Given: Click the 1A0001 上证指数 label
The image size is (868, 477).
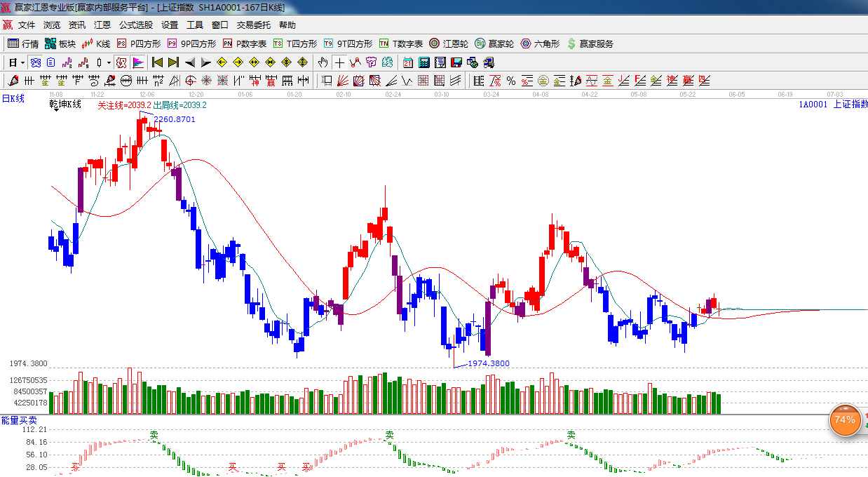Looking at the screenshot, I should pyautogui.click(x=832, y=104).
